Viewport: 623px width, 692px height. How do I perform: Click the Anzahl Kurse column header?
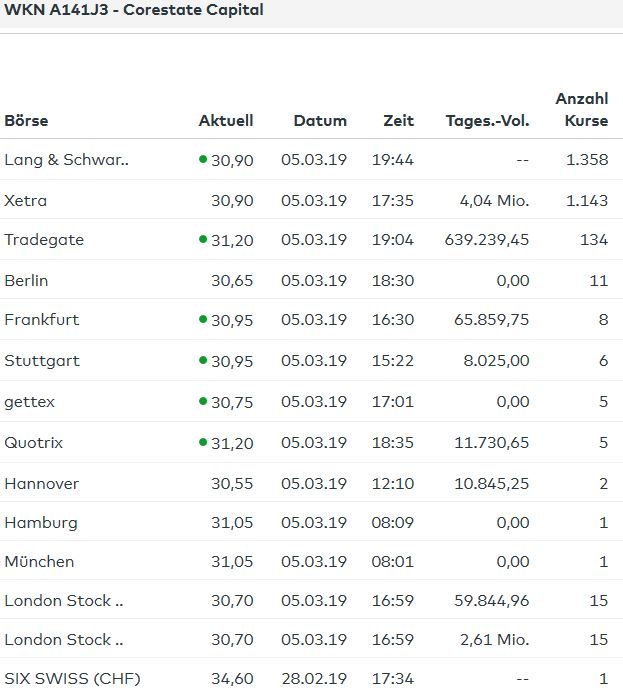(x=582, y=110)
